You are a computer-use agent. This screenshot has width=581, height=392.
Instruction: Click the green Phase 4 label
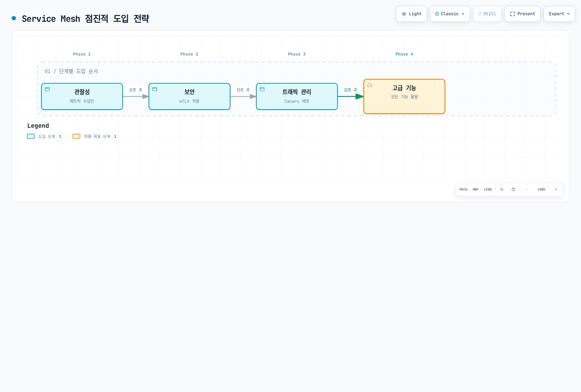[405, 54]
